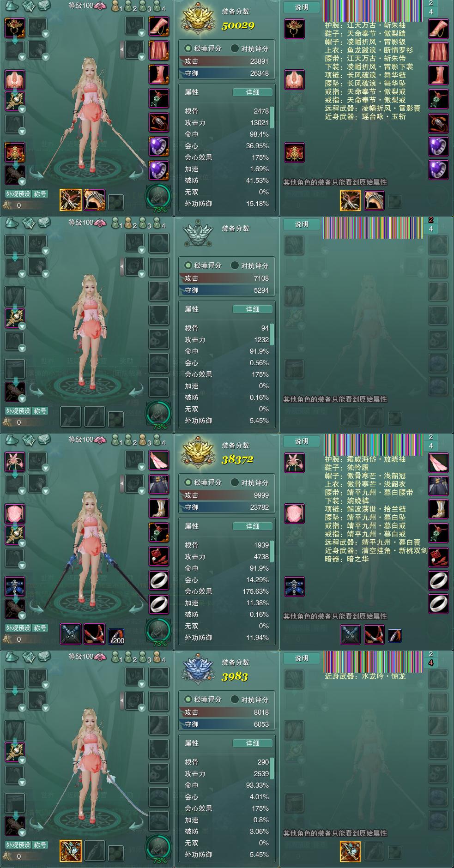Click the gold-framed melee weapon slot in 50029 panel
The height and width of the screenshot is (868, 454).
[x=71, y=199]
